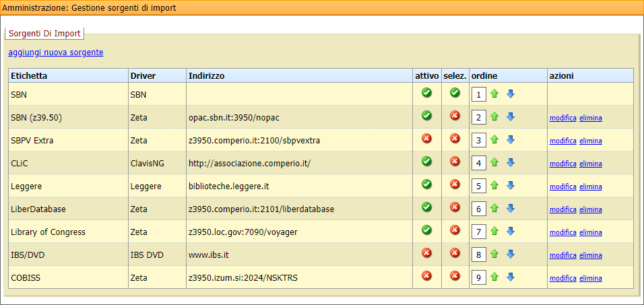The height and width of the screenshot is (305, 644).
Task: Activate the COBISS source via attivo icon
Action: click(426, 276)
